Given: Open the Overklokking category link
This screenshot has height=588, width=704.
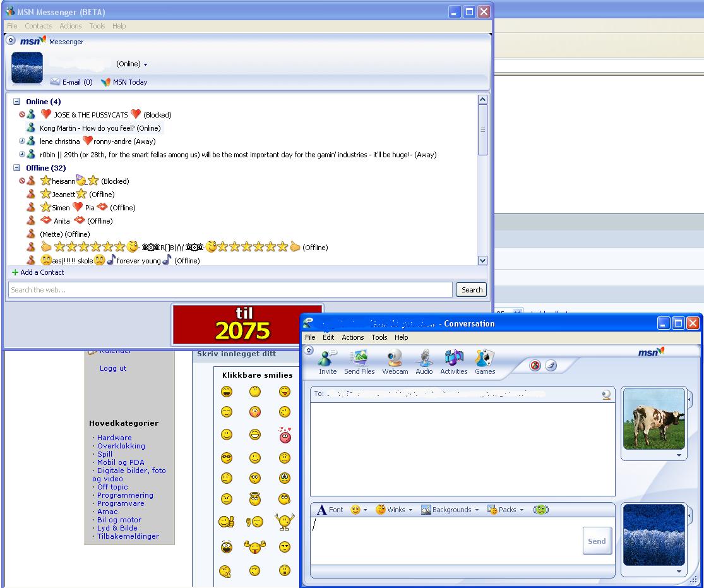Looking at the screenshot, I should pyautogui.click(x=121, y=446).
